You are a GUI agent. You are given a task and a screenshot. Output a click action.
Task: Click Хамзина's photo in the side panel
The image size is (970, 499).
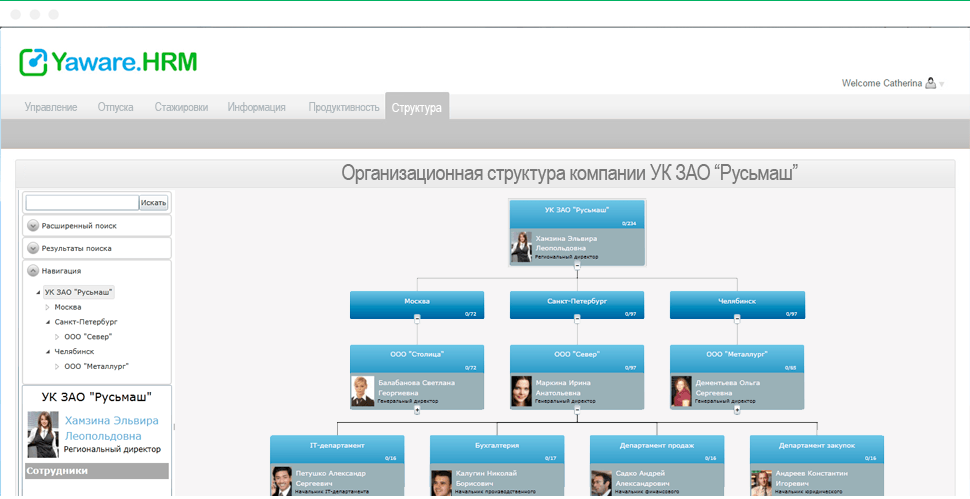(43, 434)
